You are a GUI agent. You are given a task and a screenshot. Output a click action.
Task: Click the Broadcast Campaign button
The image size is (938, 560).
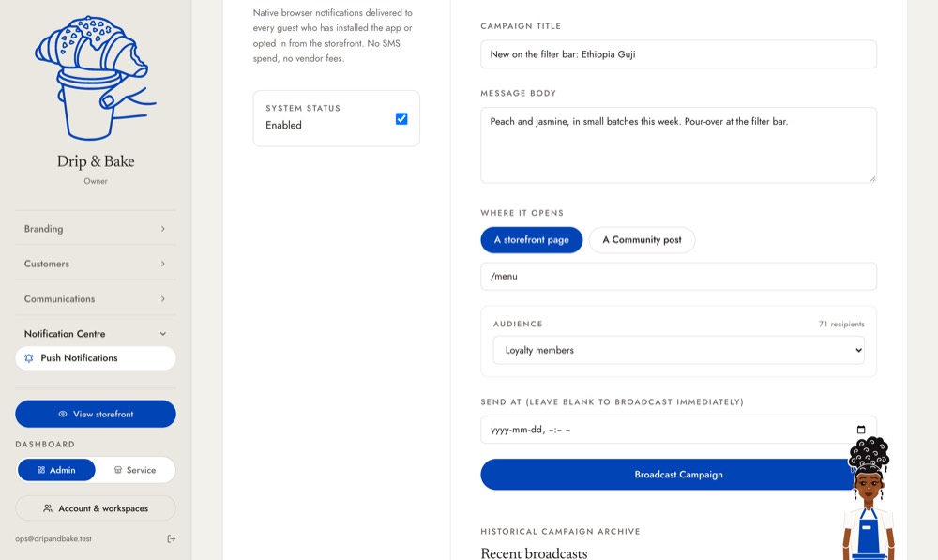[678, 475]
